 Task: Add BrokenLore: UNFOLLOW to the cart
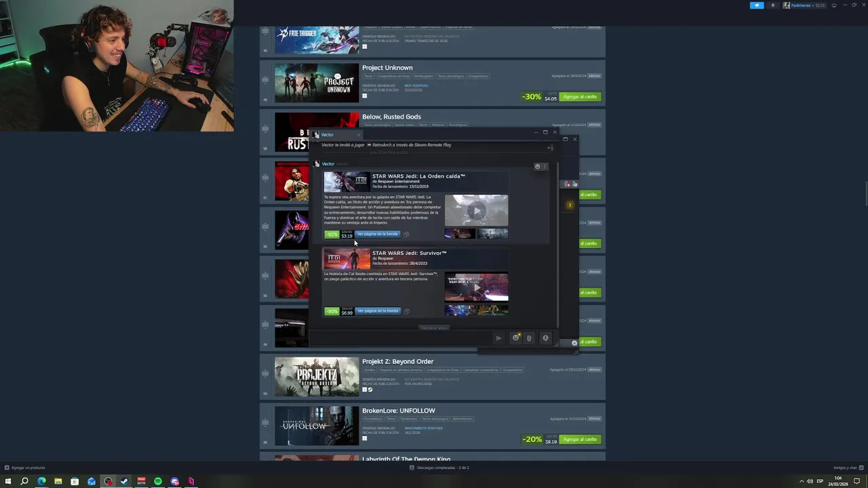click(x=580, y=439)
